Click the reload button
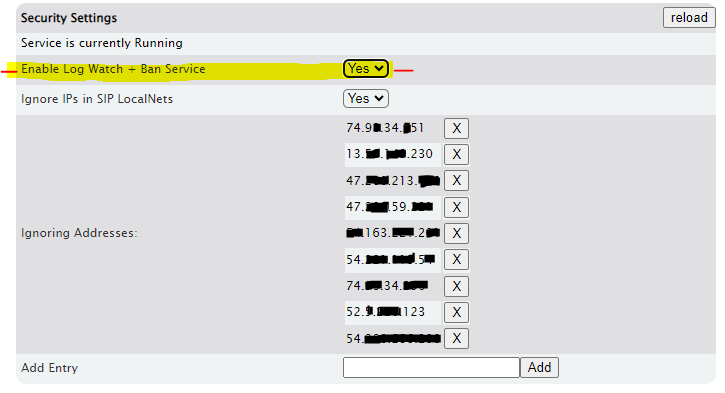 pyautogui.click(x=689, y=18)
